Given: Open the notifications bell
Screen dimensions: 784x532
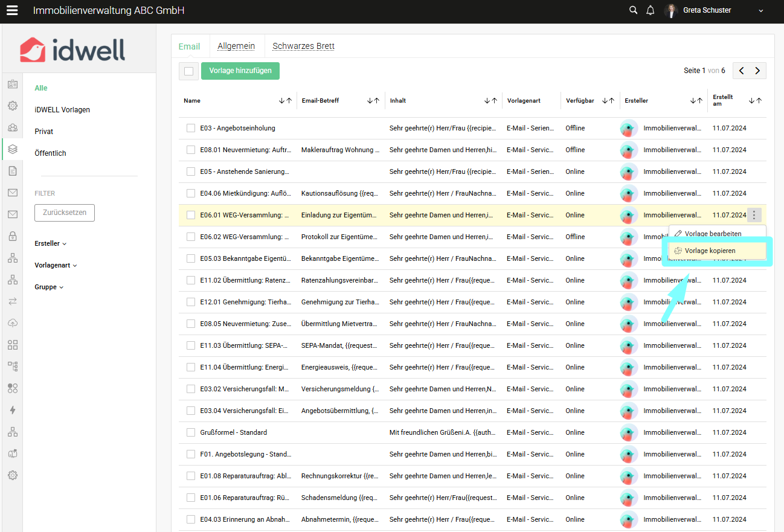Looking at the screenshot, I should [651, 10].
